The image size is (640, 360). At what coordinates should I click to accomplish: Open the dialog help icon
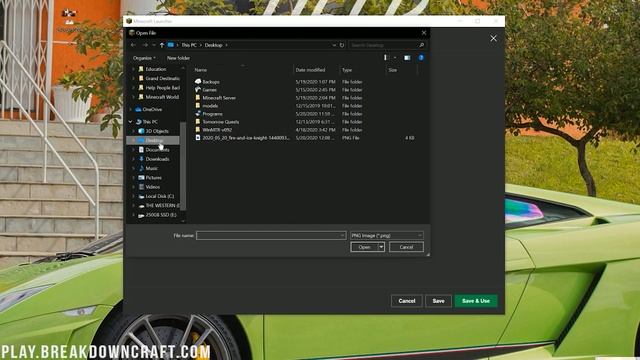click(421, 58)
